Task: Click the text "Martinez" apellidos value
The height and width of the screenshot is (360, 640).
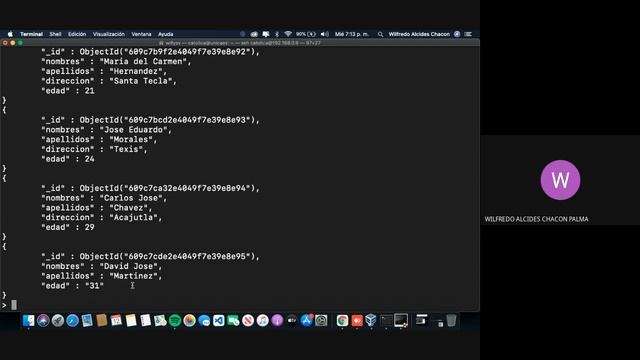Action: pyautogui.click(x=133, y=276)
